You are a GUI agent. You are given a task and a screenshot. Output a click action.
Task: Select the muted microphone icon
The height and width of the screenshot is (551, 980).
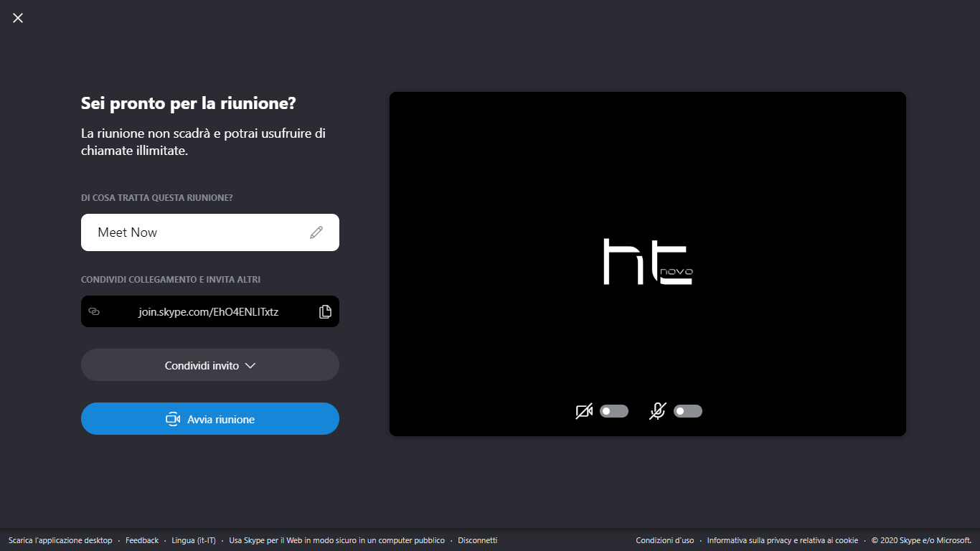point(657,410)
